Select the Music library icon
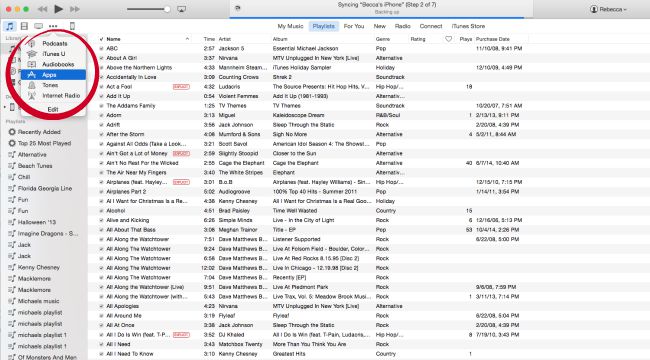This screenshot has height=360, width=650. [x=10, y=26]
